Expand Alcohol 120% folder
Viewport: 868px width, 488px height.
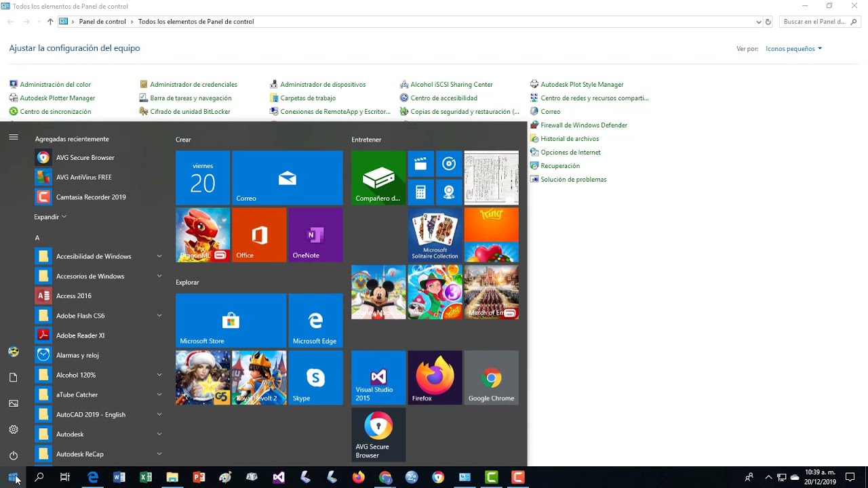tap(98, 375)
